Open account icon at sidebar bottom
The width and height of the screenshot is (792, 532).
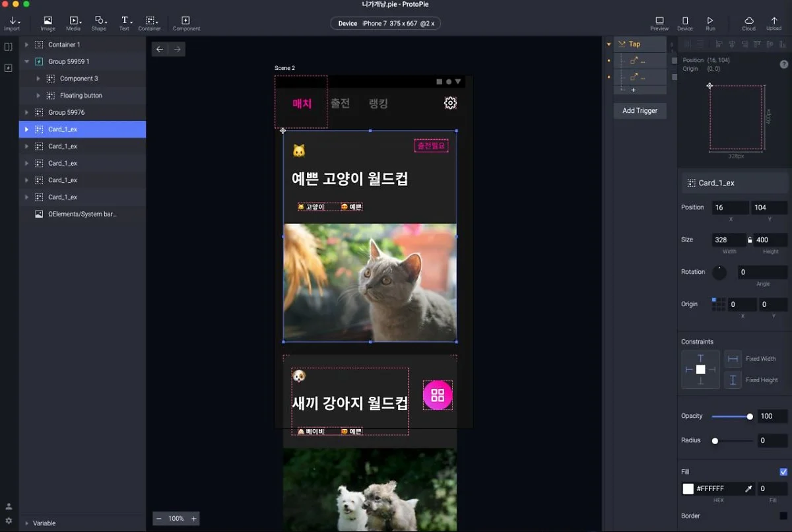click(x=9, y=506)
